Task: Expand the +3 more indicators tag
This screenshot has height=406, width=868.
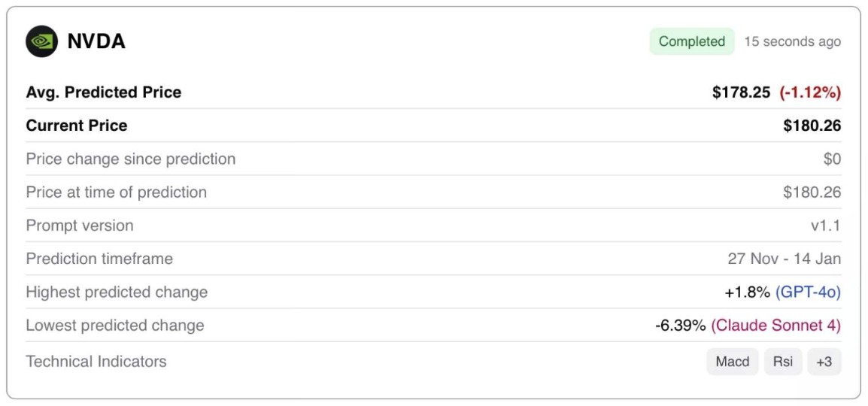Action: (x=824, y=362)
